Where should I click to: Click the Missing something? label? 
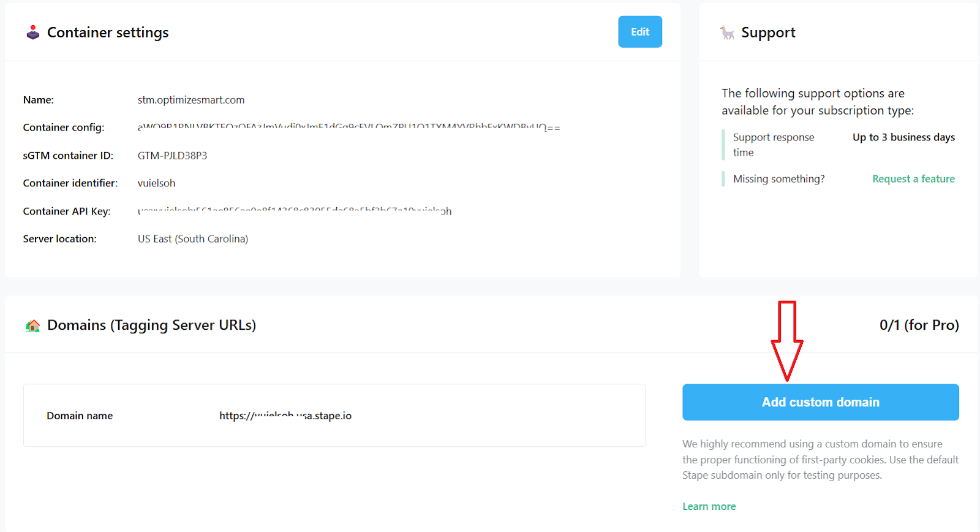point(778,179)
